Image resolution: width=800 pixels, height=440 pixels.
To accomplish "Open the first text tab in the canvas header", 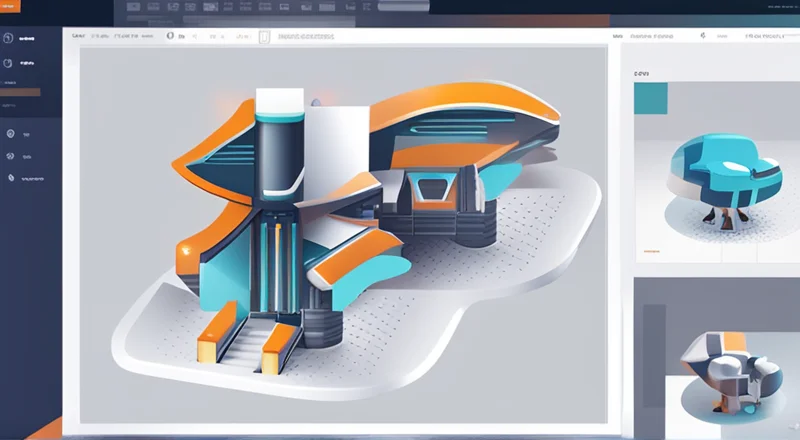I will tap(80, 36).
